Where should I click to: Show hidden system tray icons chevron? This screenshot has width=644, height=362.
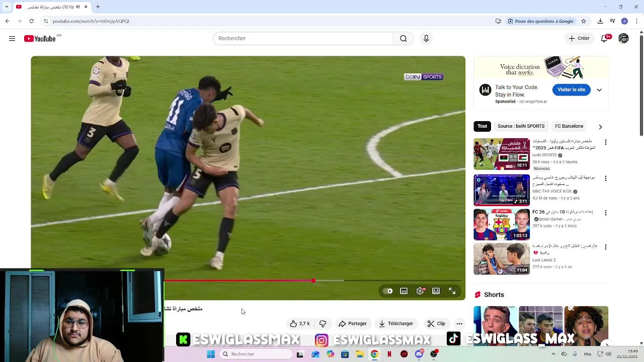(553, 354)
